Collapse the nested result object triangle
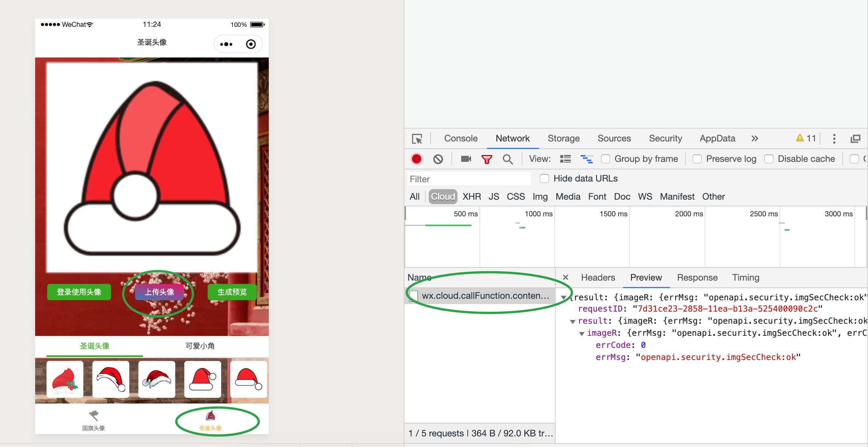This screenshot has height=447, width=868. pyautogui.click(x=573, y=321)
